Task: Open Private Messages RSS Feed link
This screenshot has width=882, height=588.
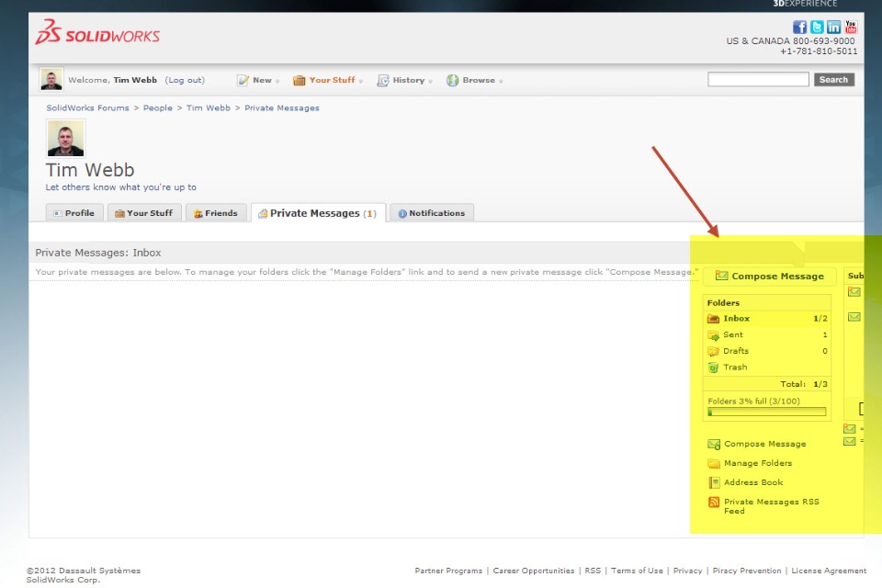Action: (771, 506)
